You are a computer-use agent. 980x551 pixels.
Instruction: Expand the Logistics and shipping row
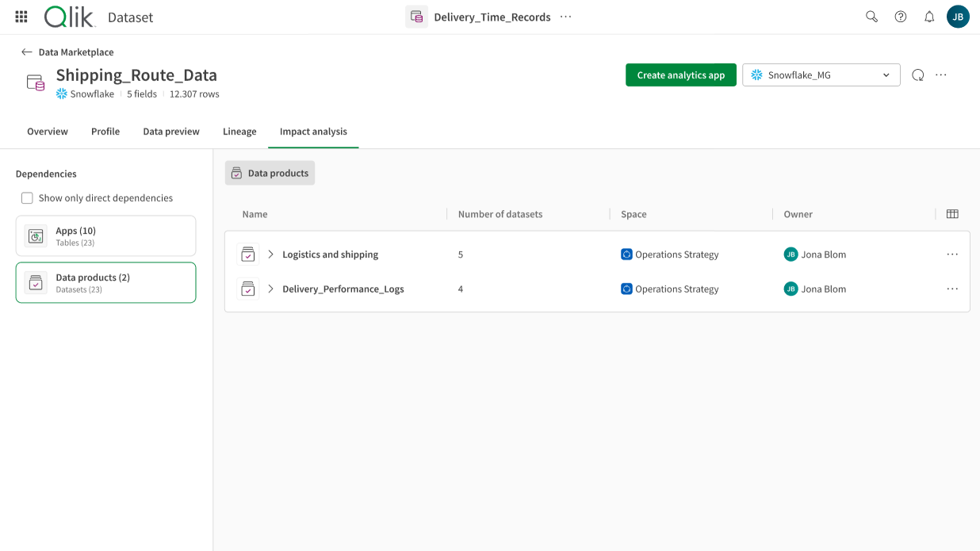270,254
